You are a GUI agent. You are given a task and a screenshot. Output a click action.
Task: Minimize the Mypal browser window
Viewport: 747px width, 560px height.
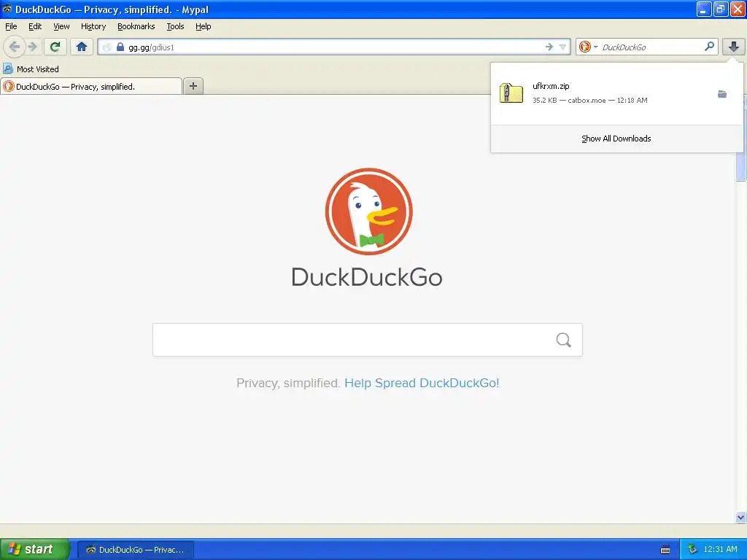tap(703, 9)
